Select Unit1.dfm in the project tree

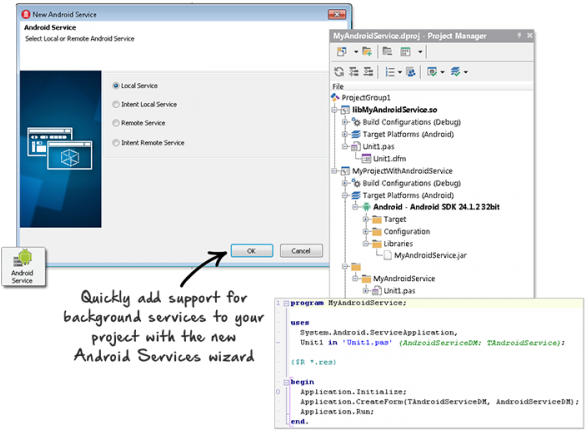[x=389, y=158]
